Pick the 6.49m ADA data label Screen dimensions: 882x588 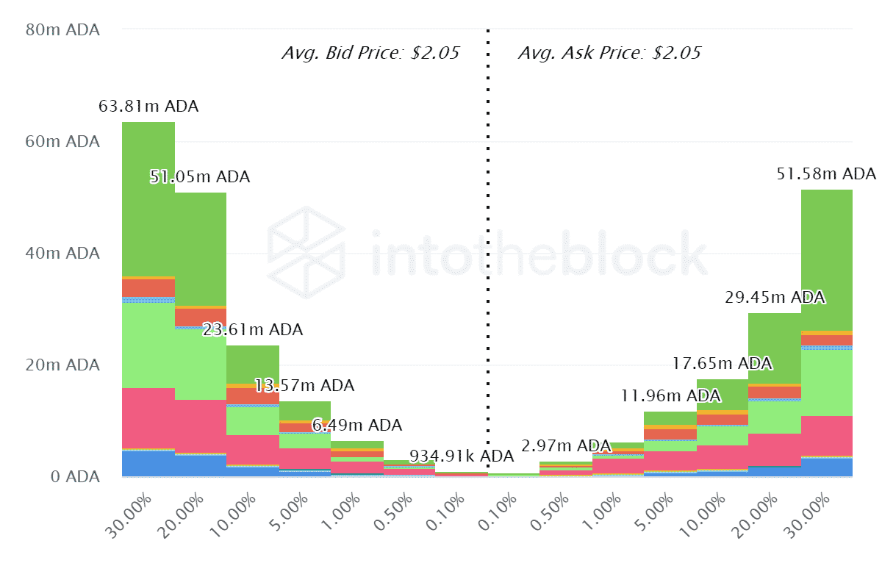click(357, 426)
